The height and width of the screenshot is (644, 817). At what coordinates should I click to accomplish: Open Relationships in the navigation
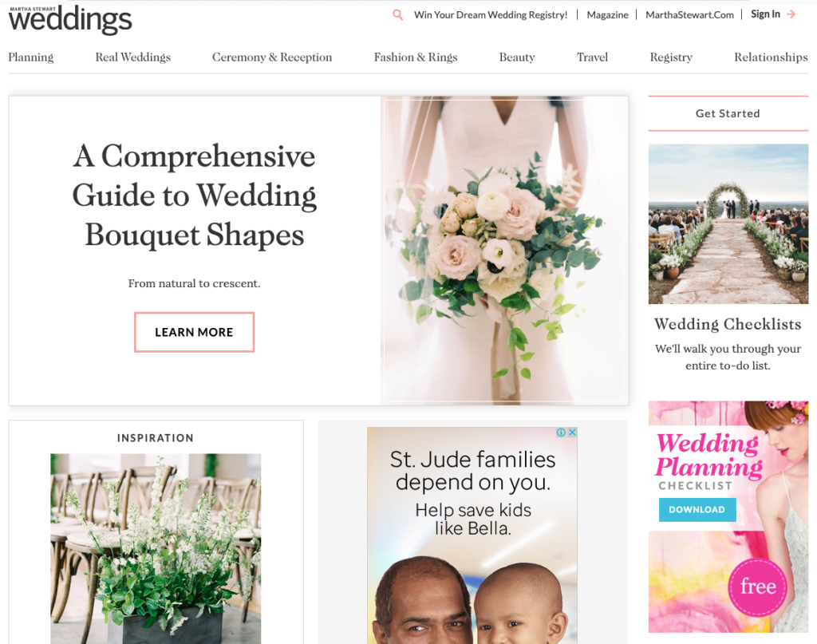point(771,57)
